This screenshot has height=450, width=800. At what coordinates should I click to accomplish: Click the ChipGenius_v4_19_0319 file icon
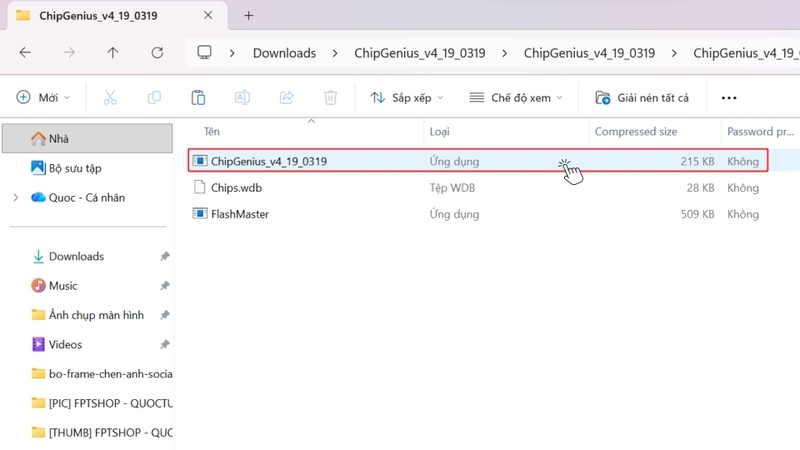tap(200, 161)
